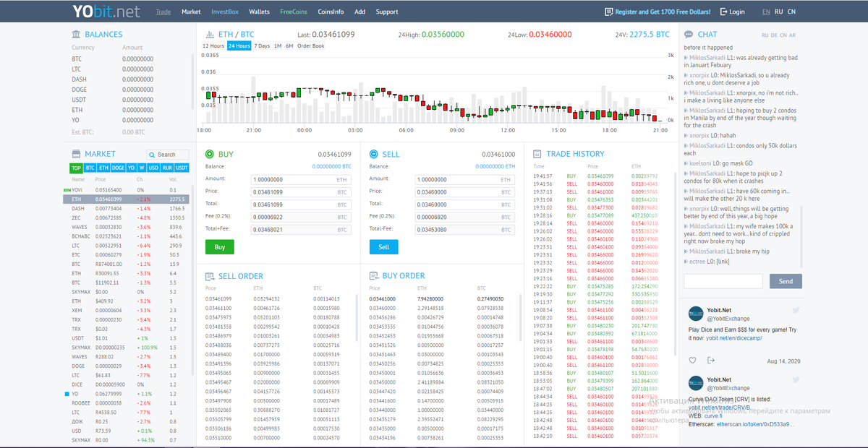Filter market by DOGE tab

119,168
